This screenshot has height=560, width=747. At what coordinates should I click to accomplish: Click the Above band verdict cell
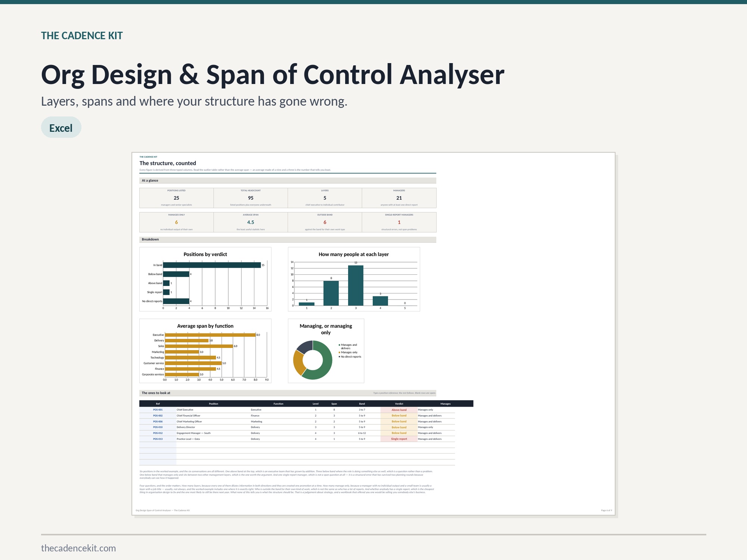pyautogui.click(x=399, y=410)
